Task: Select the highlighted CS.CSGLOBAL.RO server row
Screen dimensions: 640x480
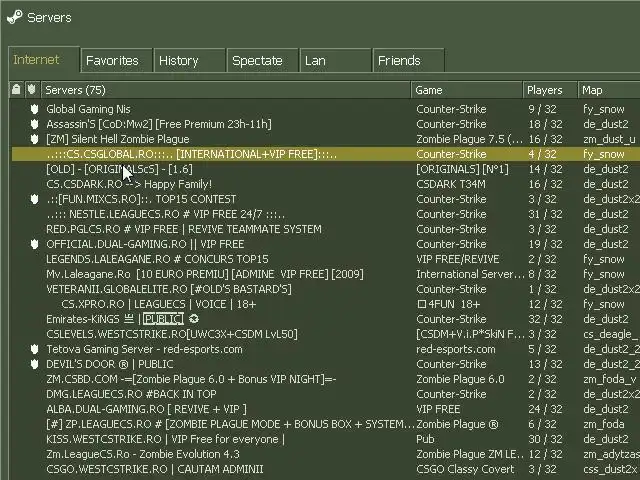Action: [x=326, y=154]
